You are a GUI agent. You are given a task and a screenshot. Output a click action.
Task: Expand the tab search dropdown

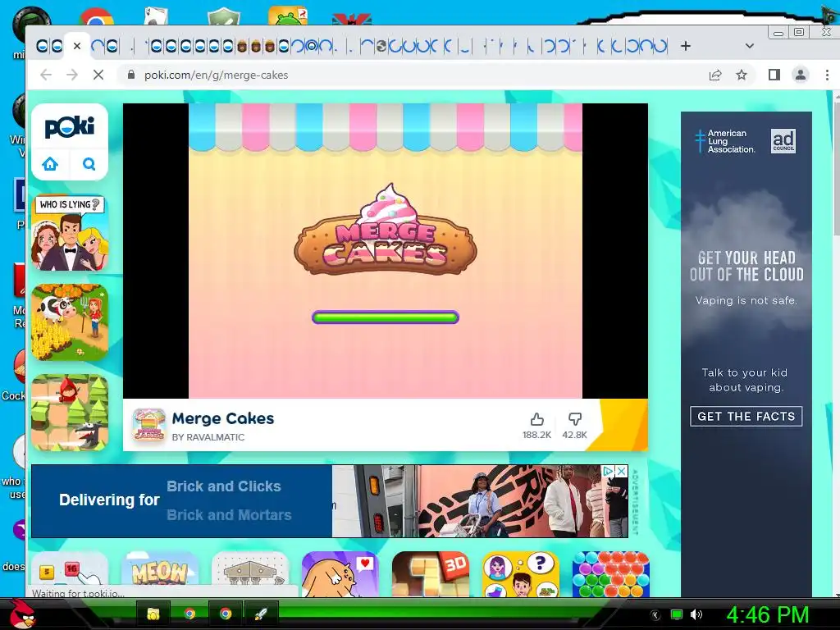(750, 46)
